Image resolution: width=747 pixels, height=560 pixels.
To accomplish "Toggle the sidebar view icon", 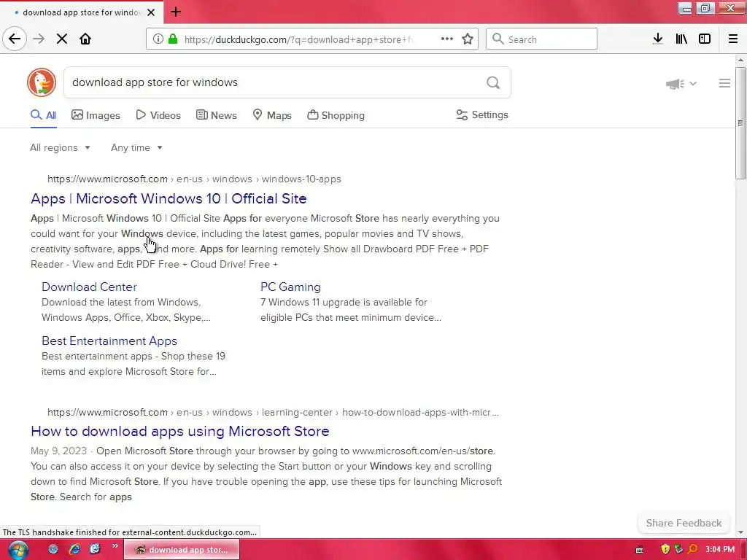I will [705, 39].
